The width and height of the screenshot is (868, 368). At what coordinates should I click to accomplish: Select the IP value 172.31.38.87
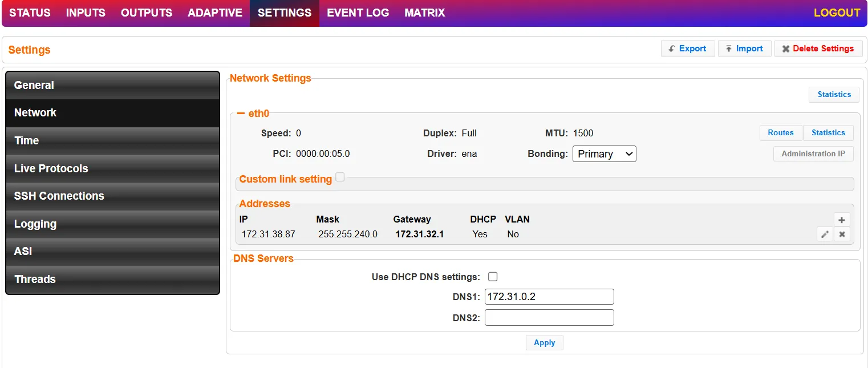(x=269, y=234)
